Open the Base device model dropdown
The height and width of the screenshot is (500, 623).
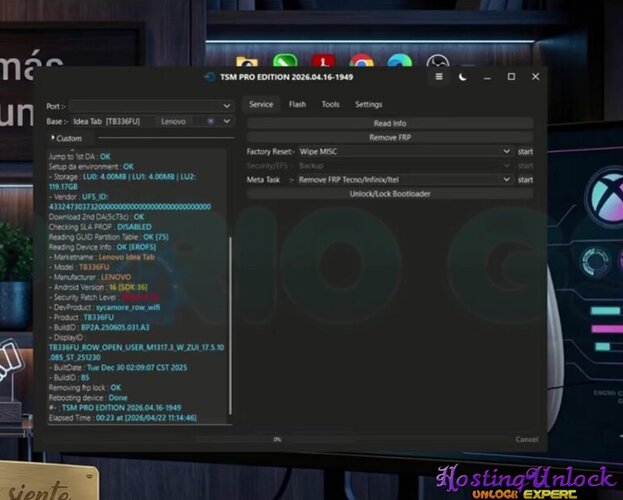coord(226,121)
